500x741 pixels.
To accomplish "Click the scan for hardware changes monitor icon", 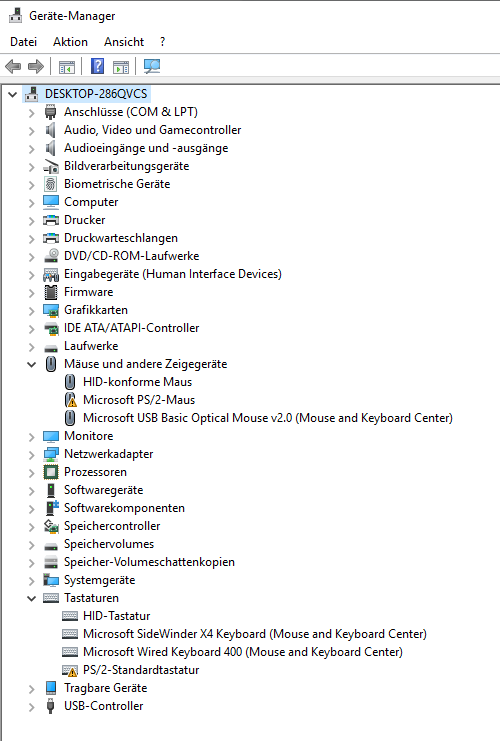I will (x=152, y=66).
